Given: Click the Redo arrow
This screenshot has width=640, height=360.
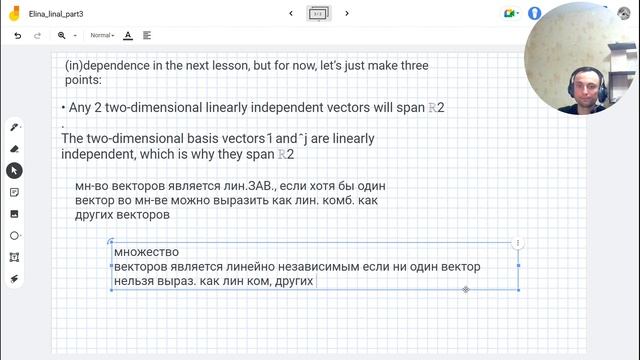Looking at the screenshot, I should 37,36.
